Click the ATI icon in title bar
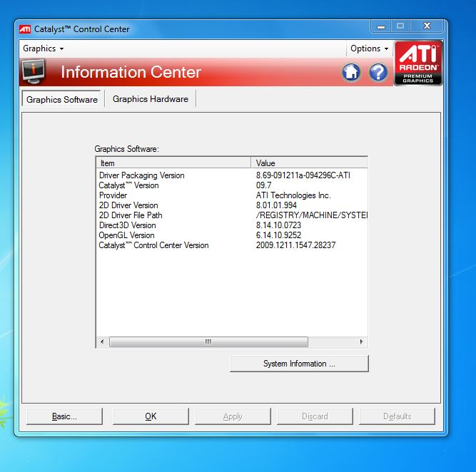This screenshot has height=472, width=476. click(25, 29)
